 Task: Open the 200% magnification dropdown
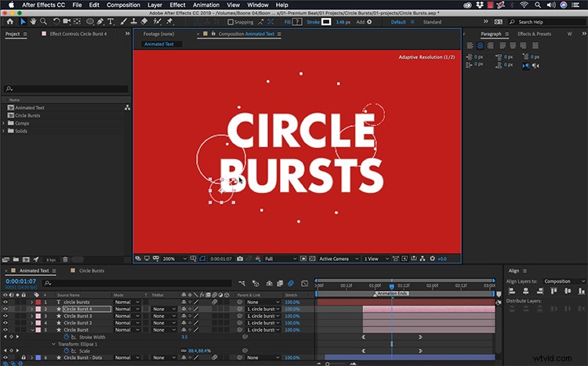point(174,259)
